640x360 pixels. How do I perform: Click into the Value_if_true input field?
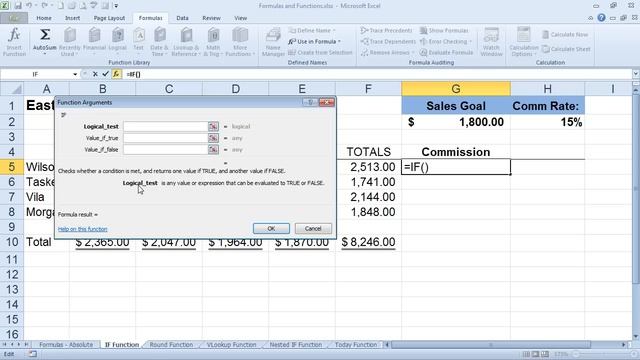tap(166, 138)
